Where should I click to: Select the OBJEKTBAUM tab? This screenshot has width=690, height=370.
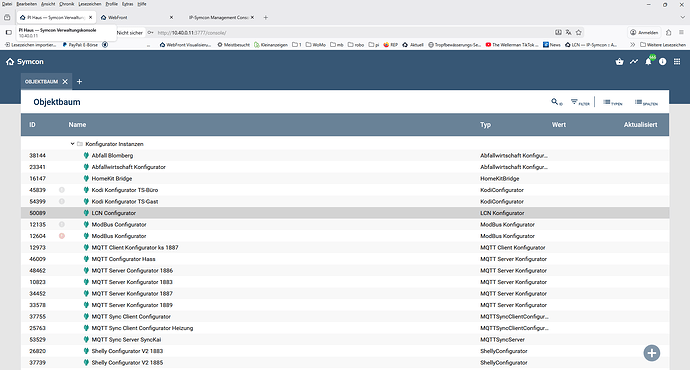[x=41, y=81]
